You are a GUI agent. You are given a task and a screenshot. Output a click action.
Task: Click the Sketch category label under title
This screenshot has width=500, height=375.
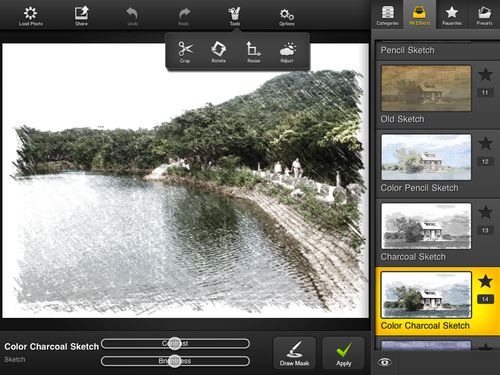point(15,360)
